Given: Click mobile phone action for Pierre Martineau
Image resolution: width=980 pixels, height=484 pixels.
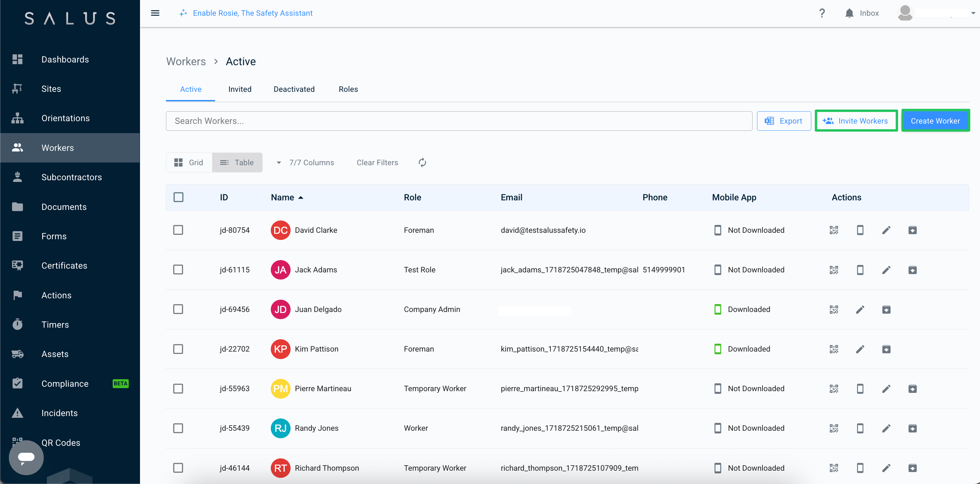Looking at the screenshot, I should point(860,388).
